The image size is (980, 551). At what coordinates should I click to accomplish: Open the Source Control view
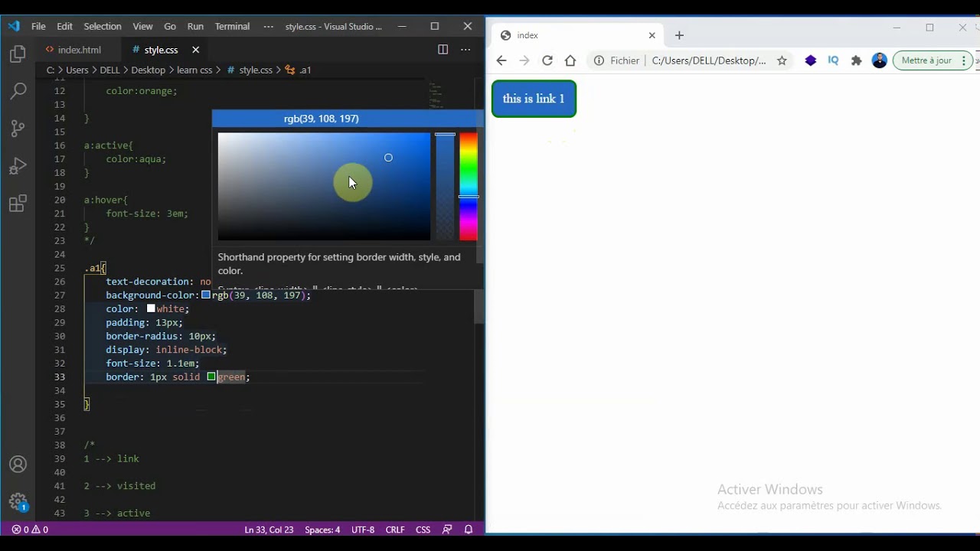point(18,129)
